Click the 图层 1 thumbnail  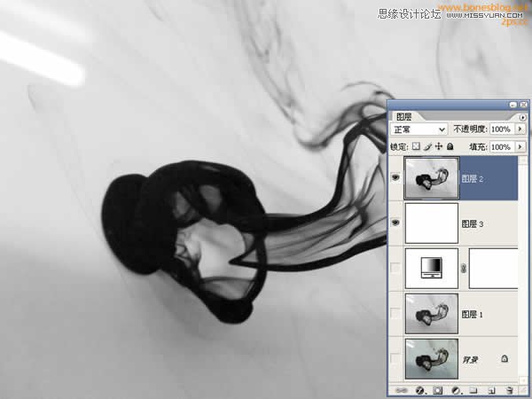click(432, 314)
